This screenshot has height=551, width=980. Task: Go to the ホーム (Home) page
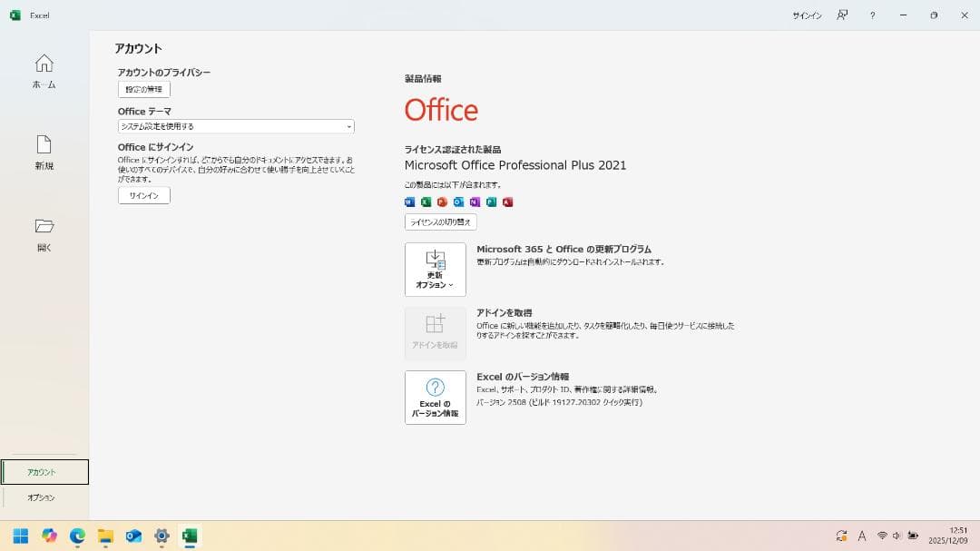click(x=44, y=71)
